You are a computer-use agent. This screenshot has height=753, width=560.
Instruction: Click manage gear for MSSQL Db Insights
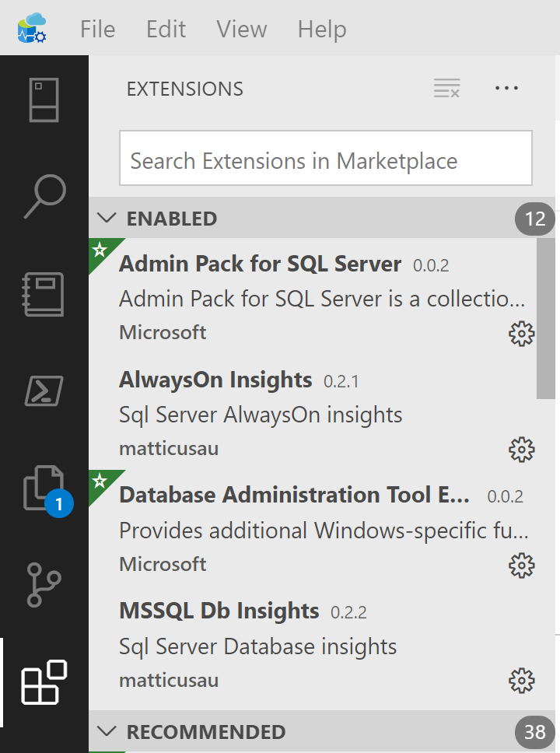pos(521,681)
